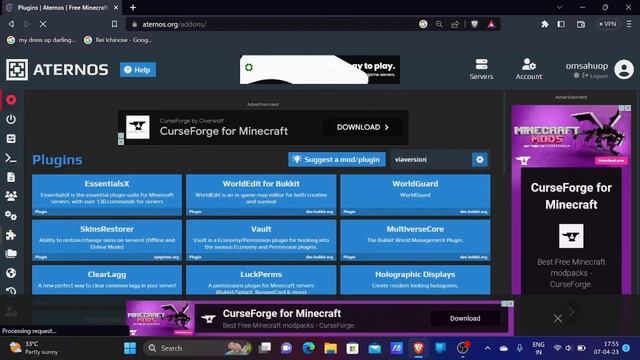This screenshot has width=640, height=360.
Task: Go back with the browser back arrow
Action: point(11,24)
